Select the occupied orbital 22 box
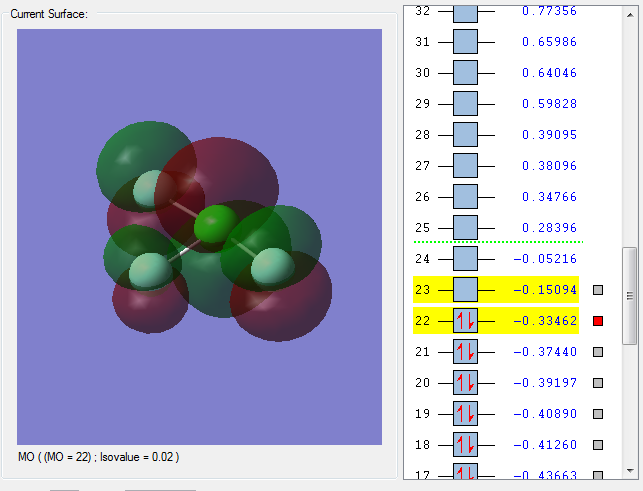643x491 pixels. [x=465, y=321]
